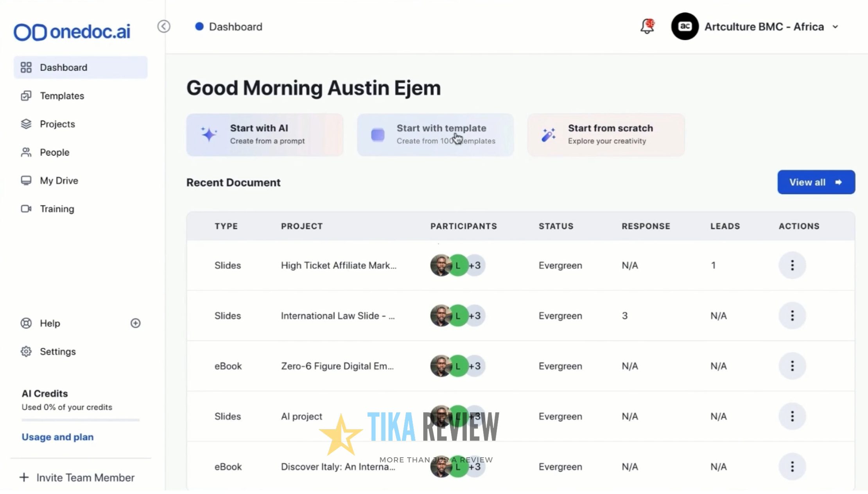Click the magic wand icon on Start from scratch
Viewport: 868px width, 494px height.
549,134
